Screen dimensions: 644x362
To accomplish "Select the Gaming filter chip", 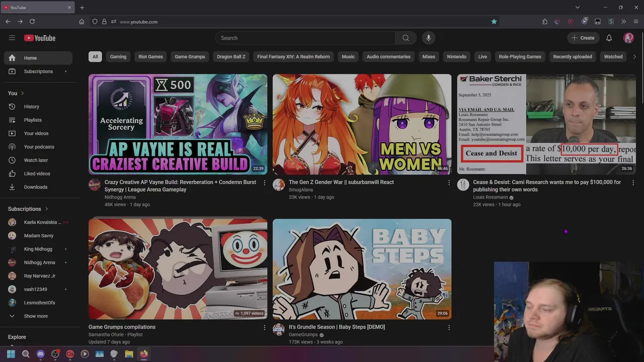I will click(118, 57).
